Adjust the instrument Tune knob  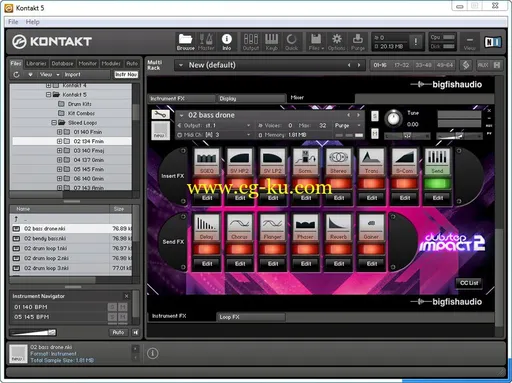[393, 119]
